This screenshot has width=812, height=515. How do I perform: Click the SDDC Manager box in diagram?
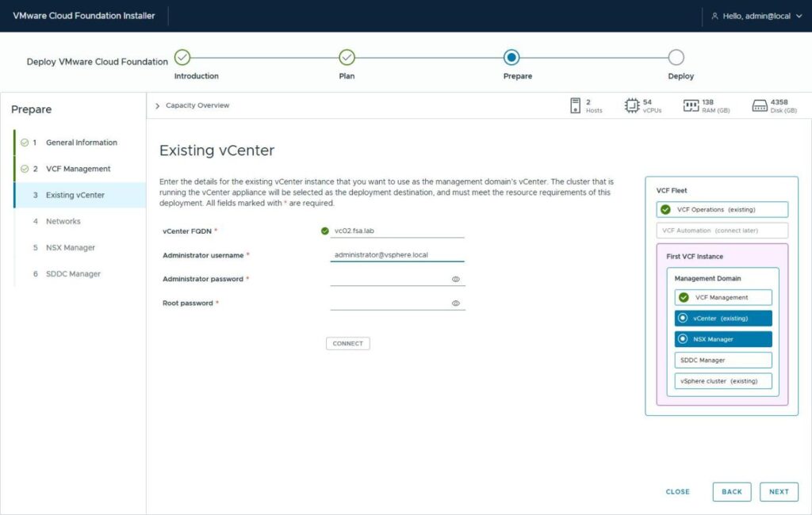click(x=723, y=360)
